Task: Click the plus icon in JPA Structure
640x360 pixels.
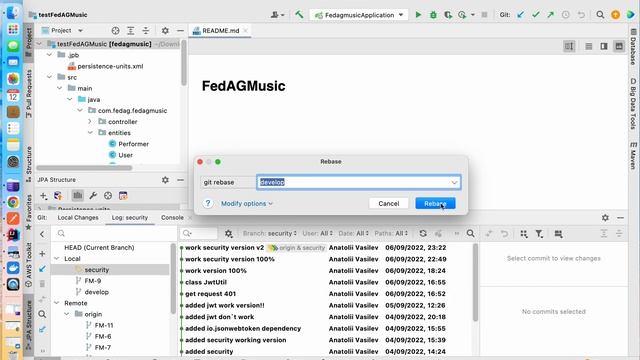Action: tap(44, 196)
